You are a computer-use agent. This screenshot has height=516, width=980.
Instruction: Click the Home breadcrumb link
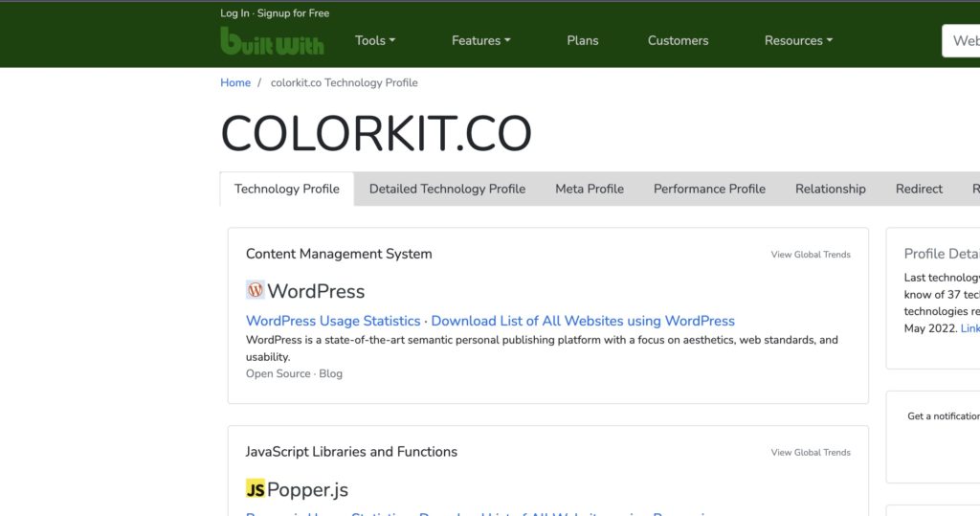point(235,82)
